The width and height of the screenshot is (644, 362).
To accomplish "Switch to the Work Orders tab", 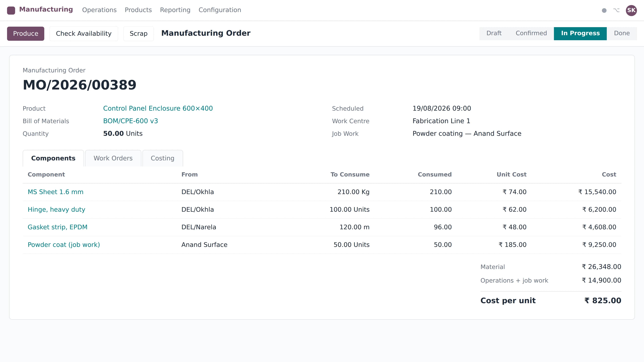I will [x=113, y=158].
